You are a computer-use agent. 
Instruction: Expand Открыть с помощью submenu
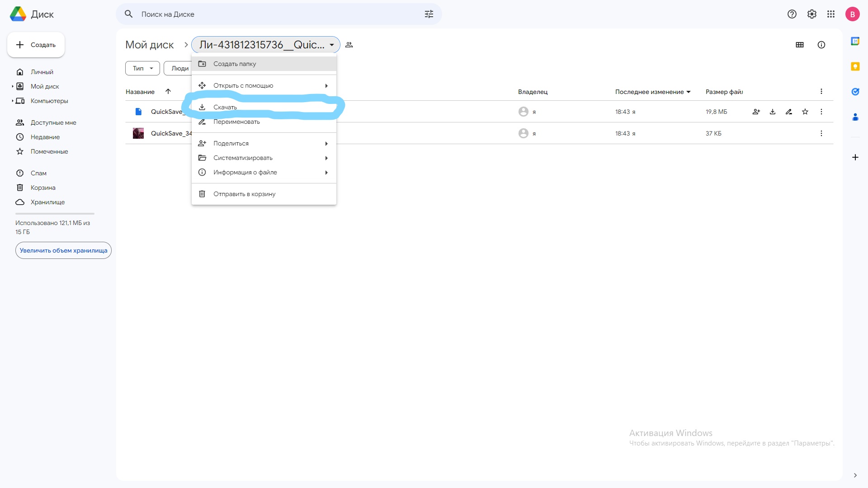click(264, 85)
